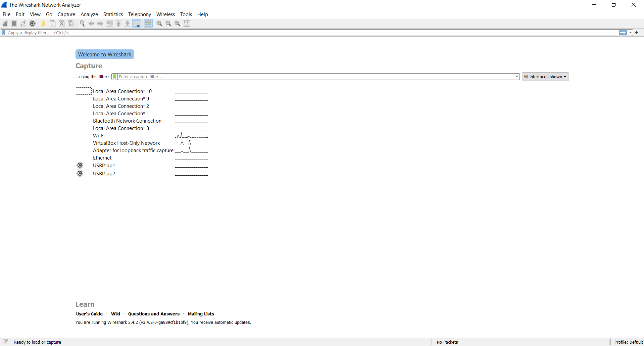
Task: Open the Help menu
Action: [203, 14]
